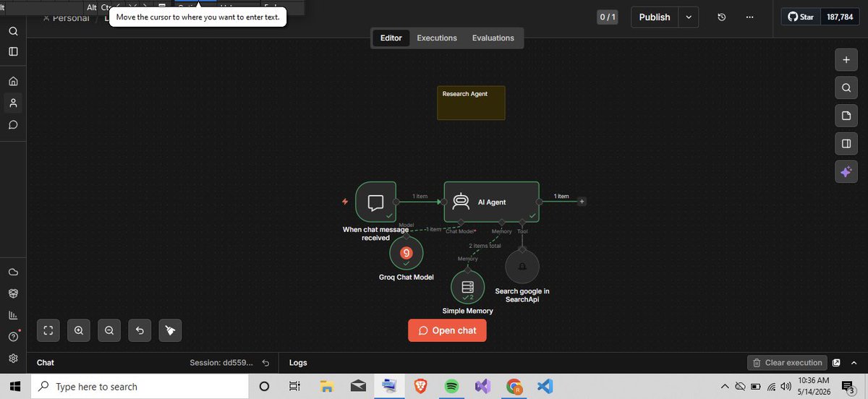This screenshot has width=868, height=399.
Task: Open the Windows Start menu
Action: click(15, 387)
